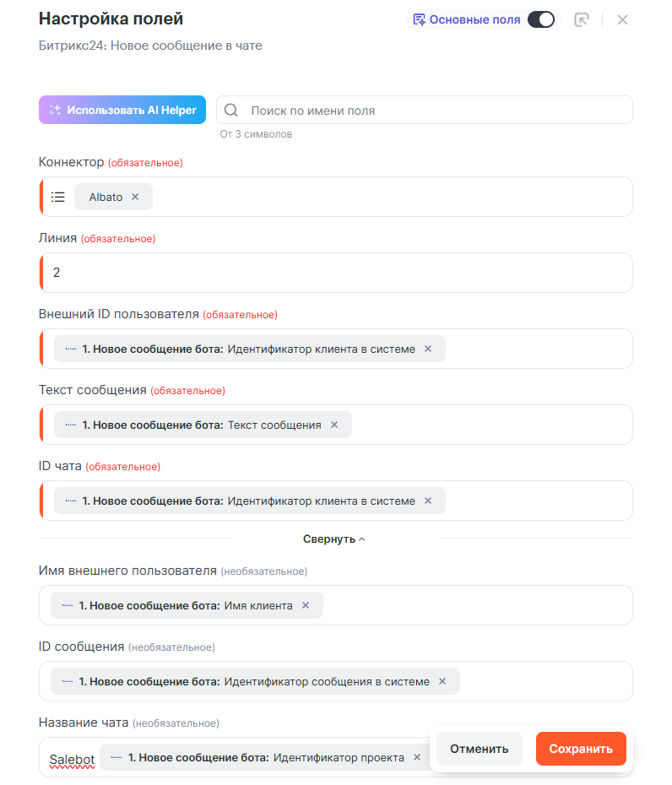Open the Коннектор list icon
672x785 pixels.
58,197
